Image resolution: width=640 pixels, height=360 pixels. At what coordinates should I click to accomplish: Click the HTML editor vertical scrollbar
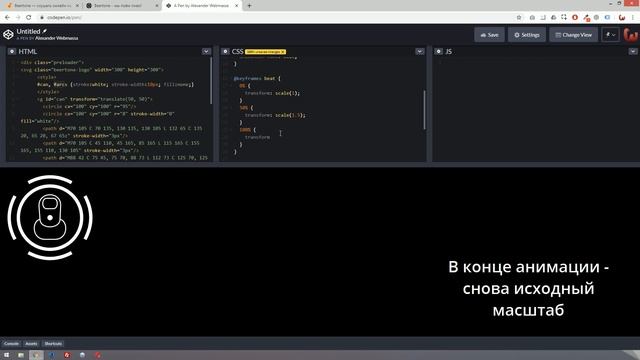click(211, 80)
